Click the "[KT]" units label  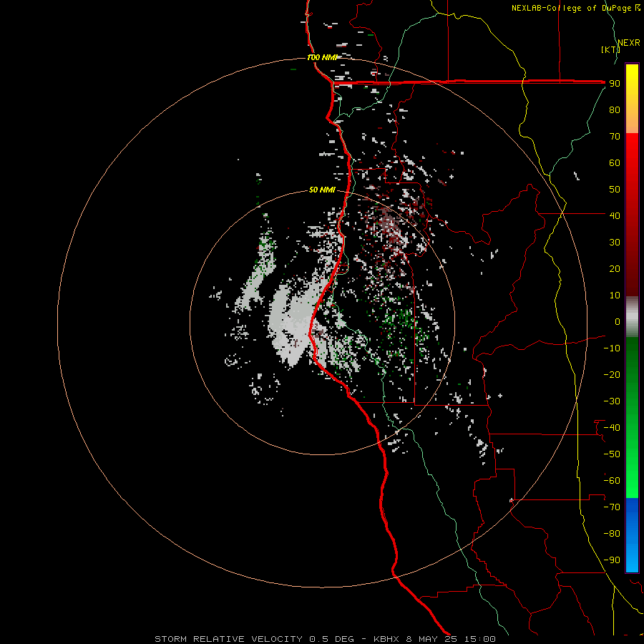(x=610, y=49)
